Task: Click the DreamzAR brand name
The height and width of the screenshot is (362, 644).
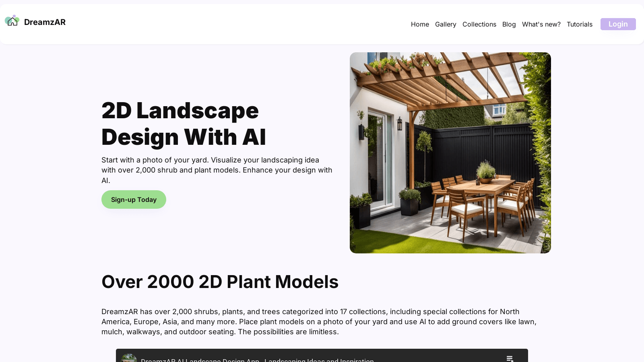Action: pos(45,22)
